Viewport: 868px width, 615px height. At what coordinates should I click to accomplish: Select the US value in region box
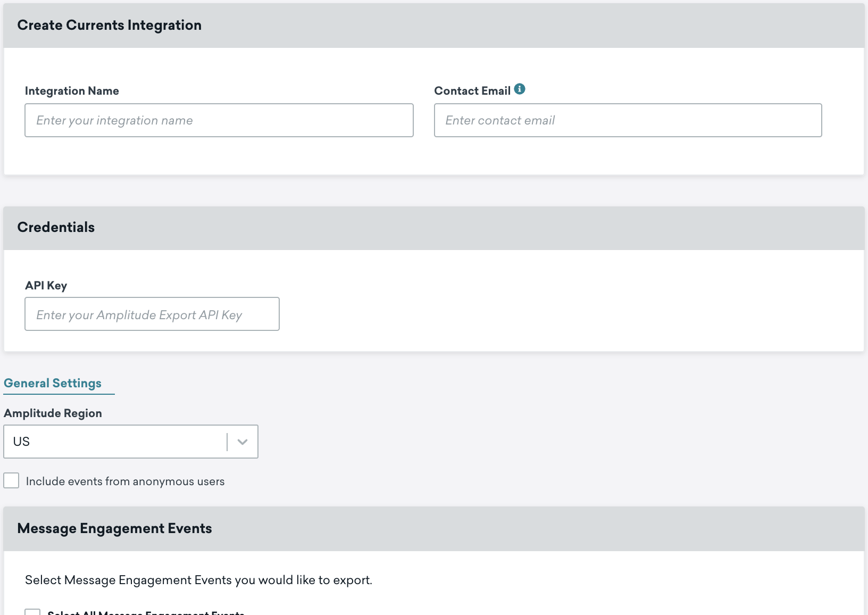[22, 442]
